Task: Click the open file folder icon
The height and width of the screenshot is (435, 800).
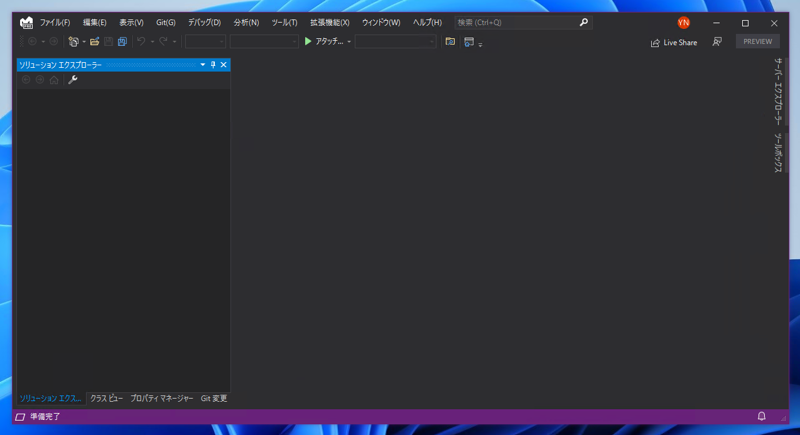Action: click(x=94, y=42)
